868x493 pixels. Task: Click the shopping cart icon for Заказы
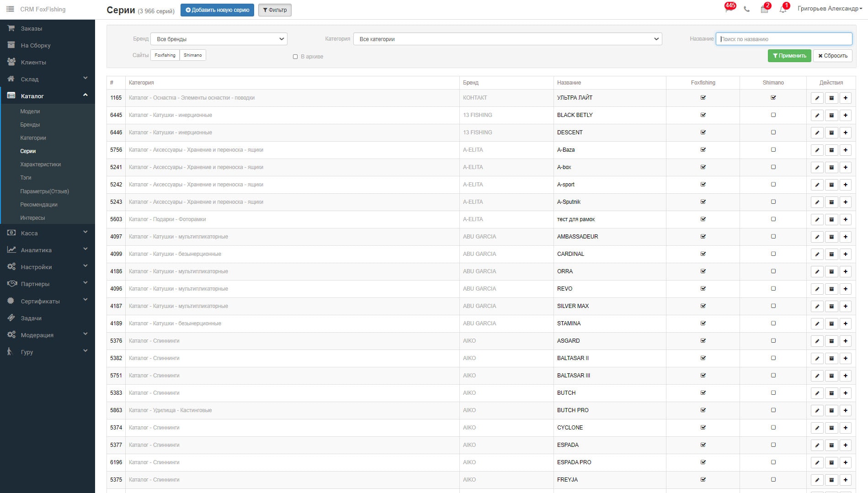(x=11, y=28)
